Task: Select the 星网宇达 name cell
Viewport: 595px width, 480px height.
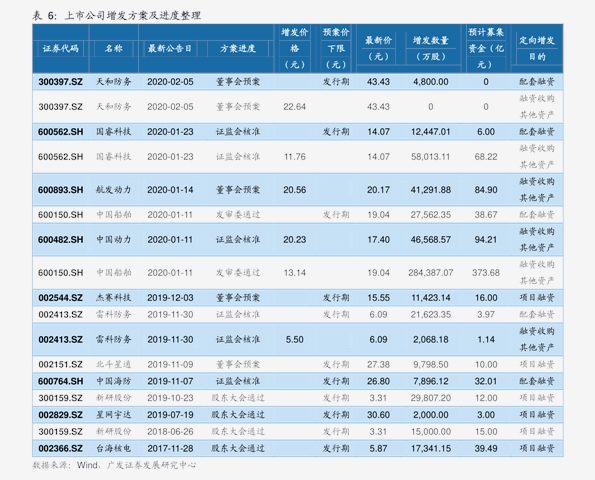Action: click(113, 415)
